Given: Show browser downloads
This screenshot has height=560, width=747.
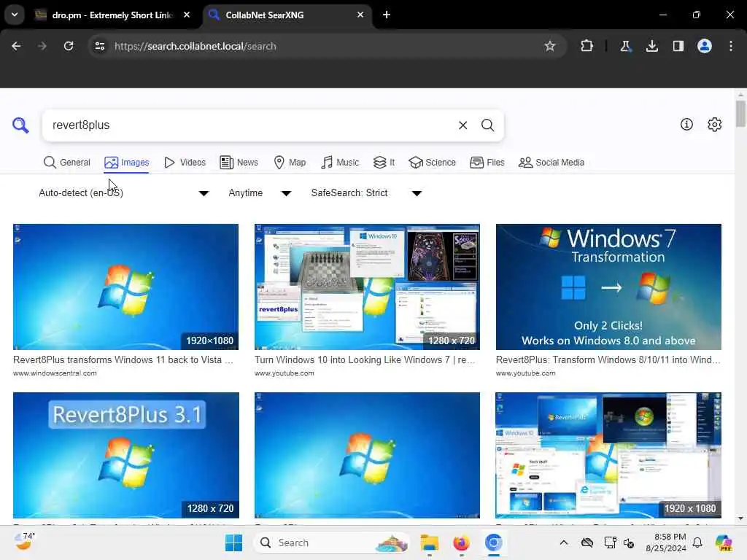Looking at the screenshot, I should (651, 46).
